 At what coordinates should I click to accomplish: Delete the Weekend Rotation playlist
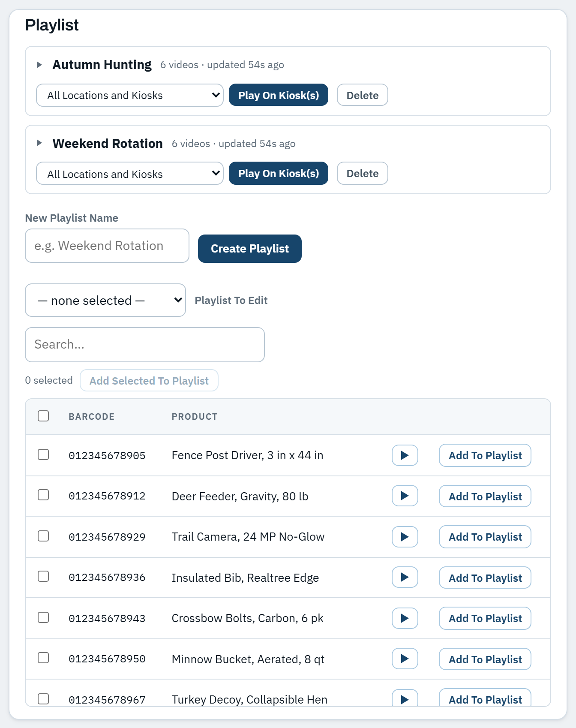pos(363,173)
